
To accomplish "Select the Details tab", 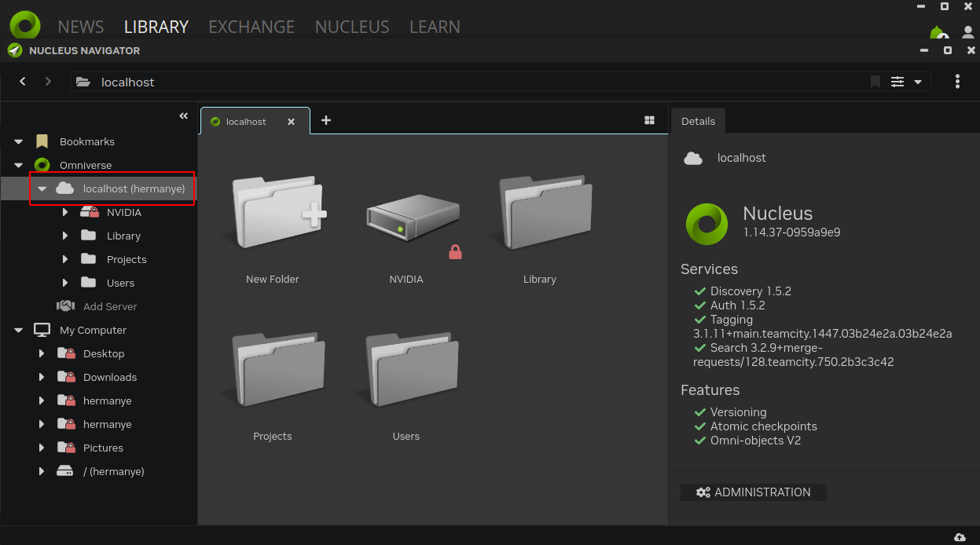I will 698,121.
